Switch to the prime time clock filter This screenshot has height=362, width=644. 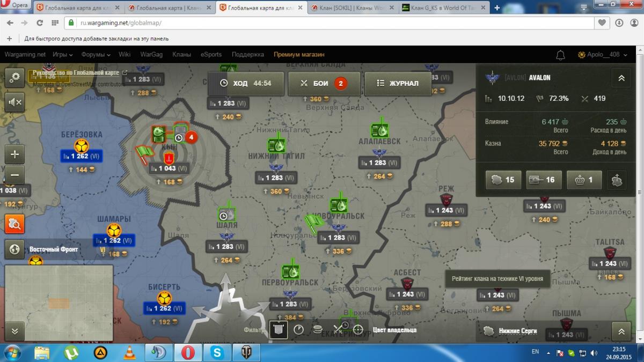[298, 329]
